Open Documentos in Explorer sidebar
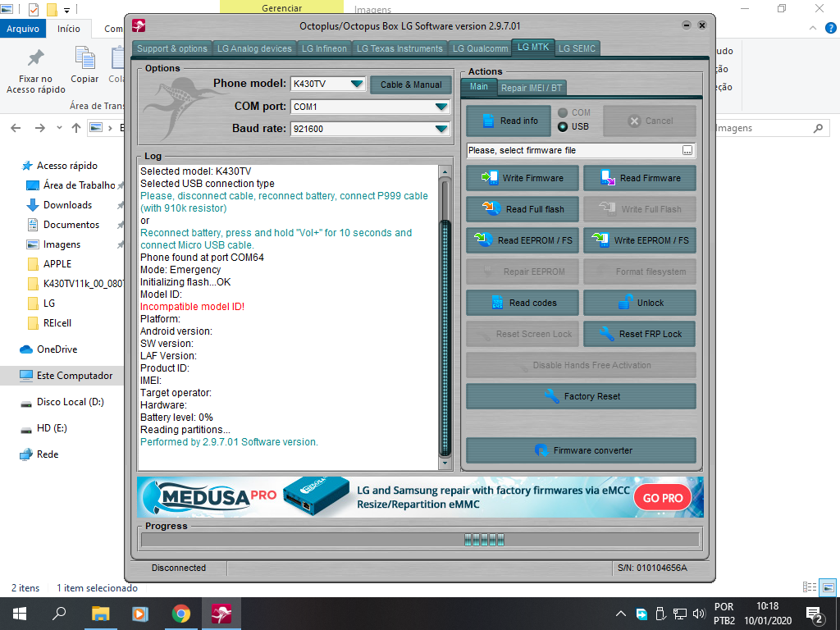 click(71, 225)
